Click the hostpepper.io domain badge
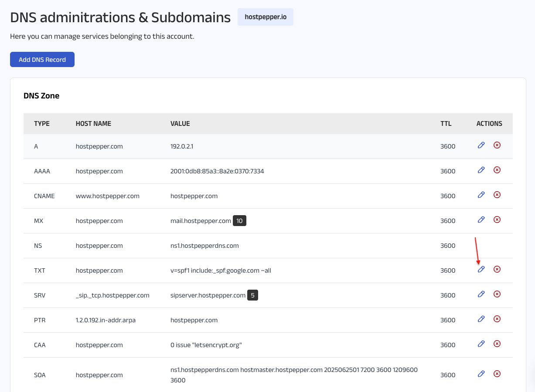Screen dimensions: 535x392 [x=265, y=17]
